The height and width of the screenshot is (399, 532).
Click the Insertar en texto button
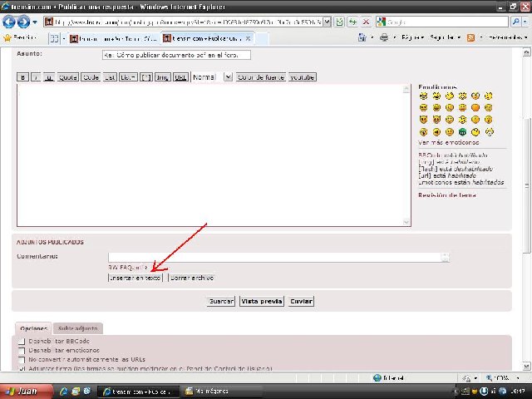click(135, 278)
